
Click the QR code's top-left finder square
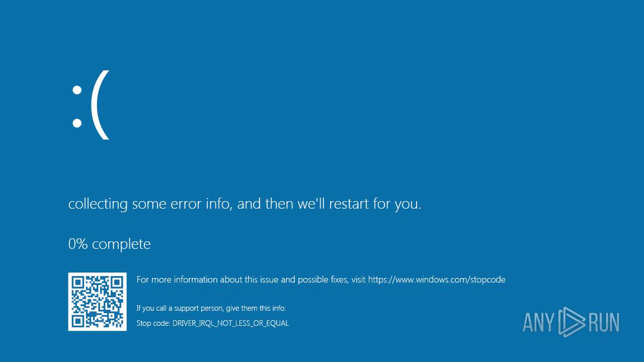click(77, 282)
